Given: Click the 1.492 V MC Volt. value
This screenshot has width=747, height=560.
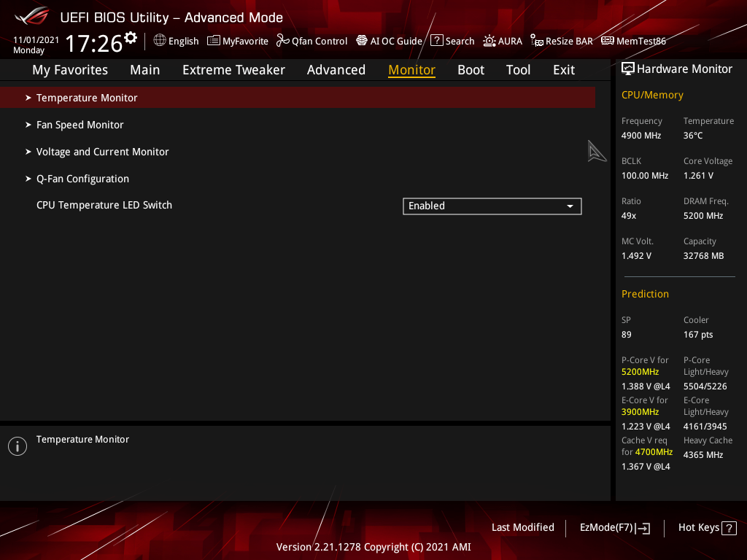Looking at the screenshot, I should 636,256.
